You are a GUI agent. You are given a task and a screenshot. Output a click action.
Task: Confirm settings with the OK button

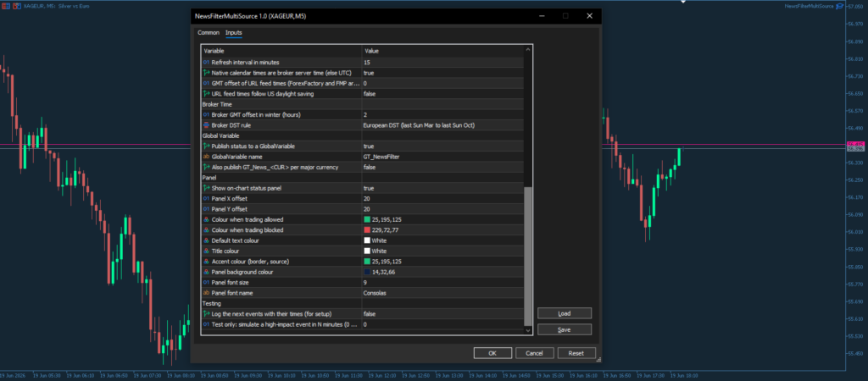tap(492, 353)
